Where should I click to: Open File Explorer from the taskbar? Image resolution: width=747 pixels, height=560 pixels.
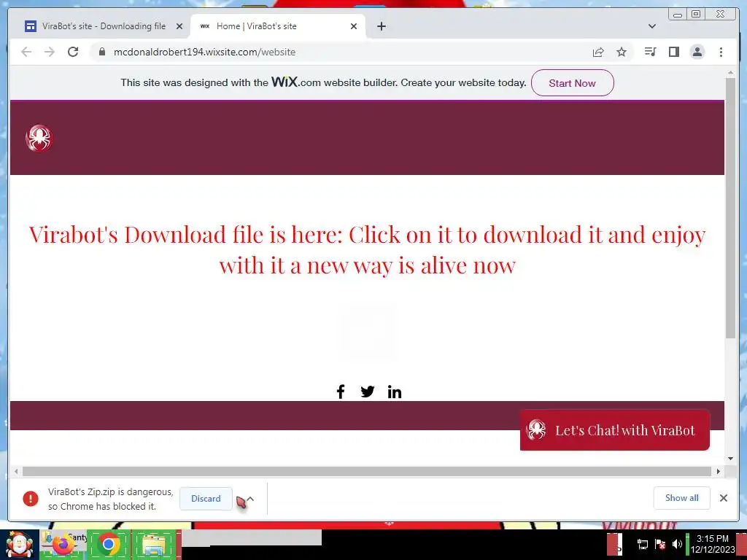point(153,545)
